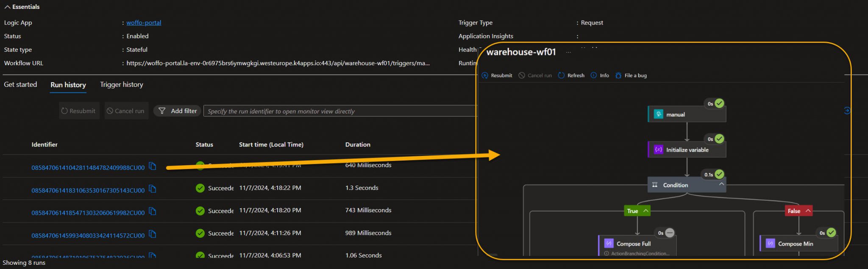This screenshot has width=868, height=269.
Task: Open run 08584706141854713032060619982CU00
Action: (x=88, y=213)
